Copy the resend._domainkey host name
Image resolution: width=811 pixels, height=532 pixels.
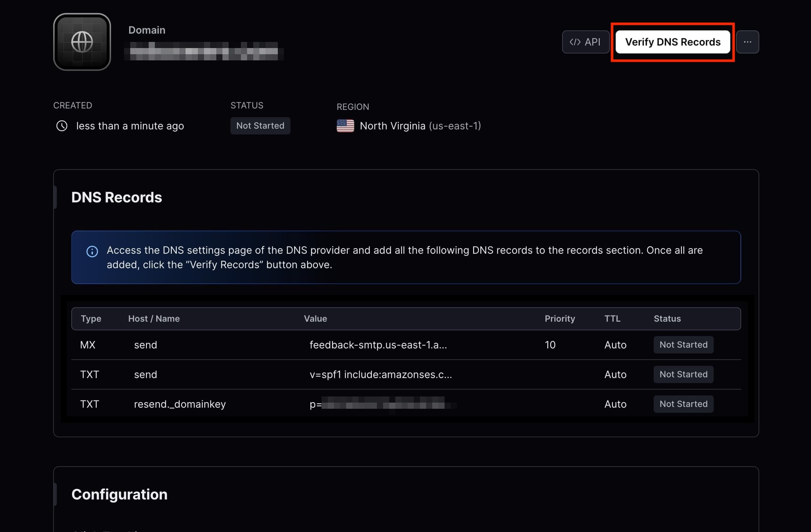pos(180,404)
